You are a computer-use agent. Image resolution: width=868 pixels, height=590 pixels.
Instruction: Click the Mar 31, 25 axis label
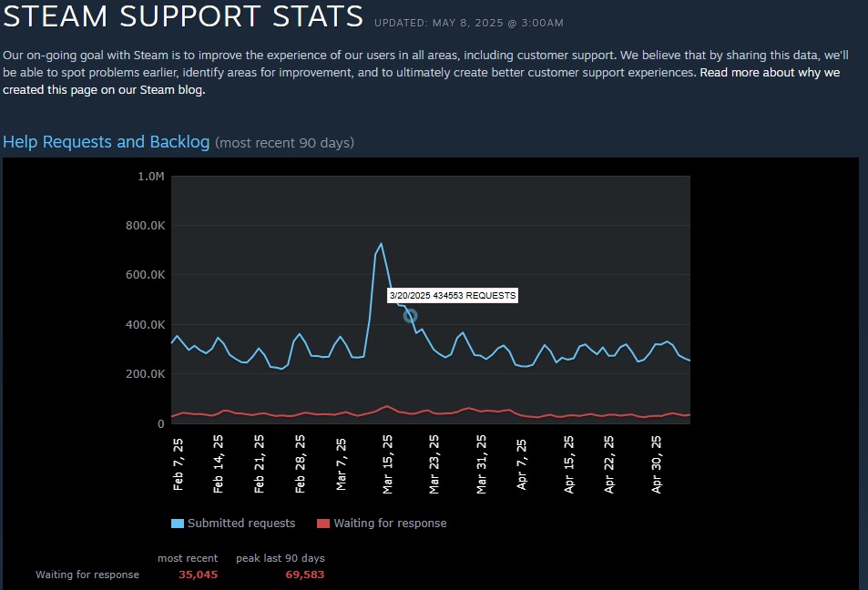482,463
